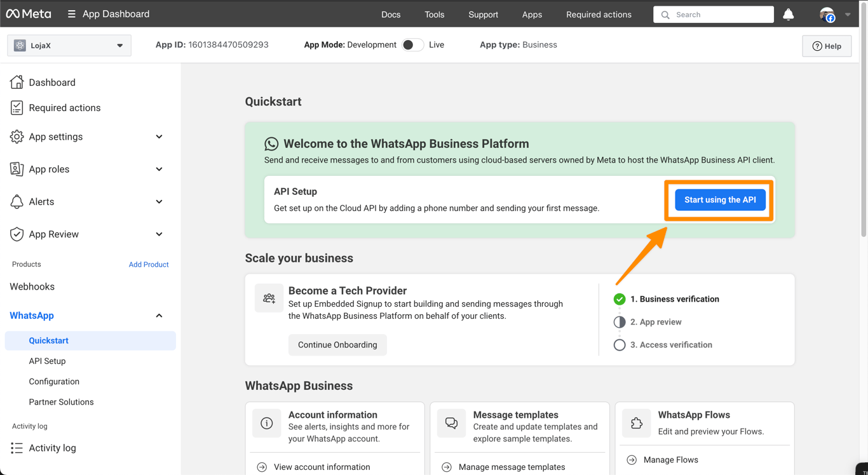Open the account dropdown arrow next to avatar
868x475 pixels.
(x=848, y=15)
